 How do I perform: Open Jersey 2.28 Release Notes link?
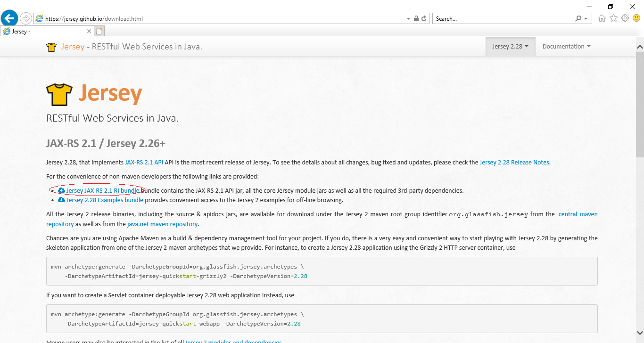tap(514, 163)
